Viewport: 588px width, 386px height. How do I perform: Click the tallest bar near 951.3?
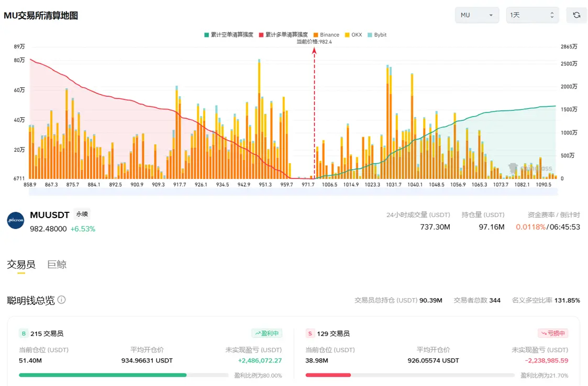pyautogui.click(x=259, y=119)
